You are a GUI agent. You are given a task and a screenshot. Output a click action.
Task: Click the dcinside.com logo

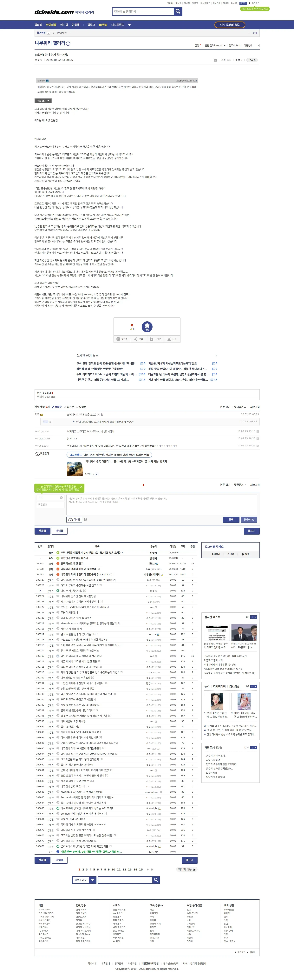coord(54,12)
